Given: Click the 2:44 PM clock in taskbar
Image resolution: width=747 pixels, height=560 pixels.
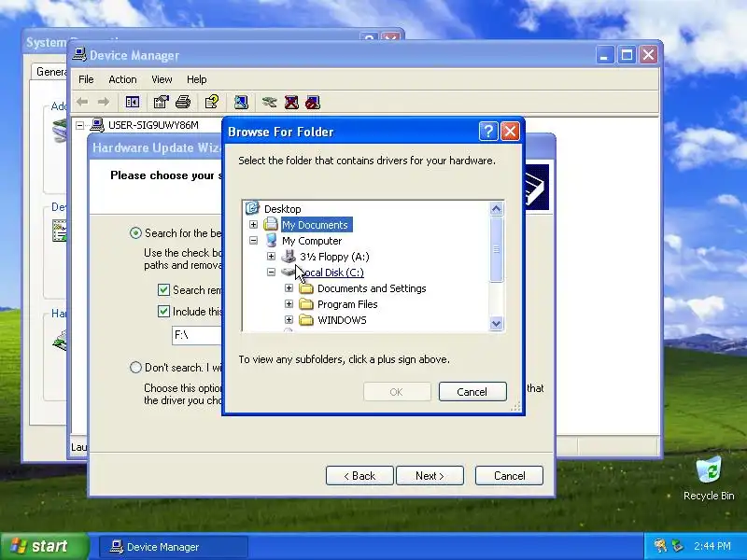Looking at the screenshot, I should (x=712, y=546).
